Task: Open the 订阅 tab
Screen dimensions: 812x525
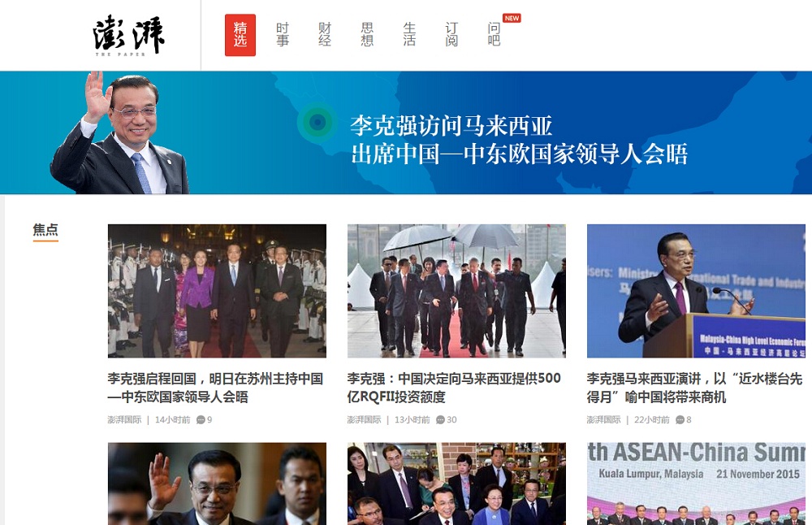Action: pos(451,35)
